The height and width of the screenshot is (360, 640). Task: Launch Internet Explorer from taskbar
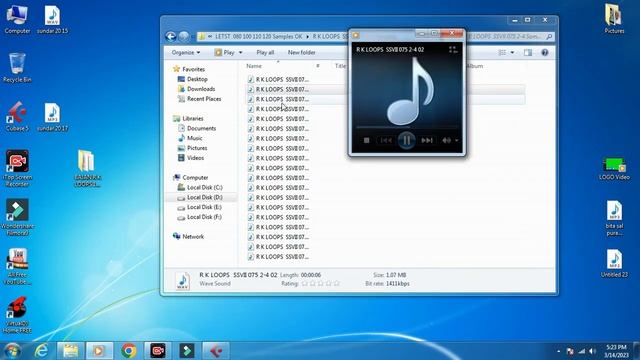coord(42,351)
